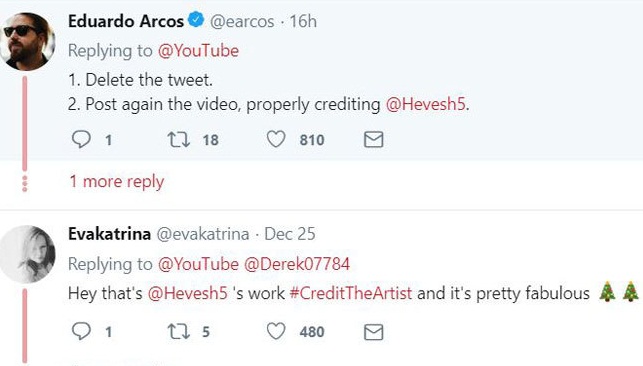This screenshot has height=366, width=643.
Task: Reply to Eduardo Arcos's tweet
Action: coord(81,139)
